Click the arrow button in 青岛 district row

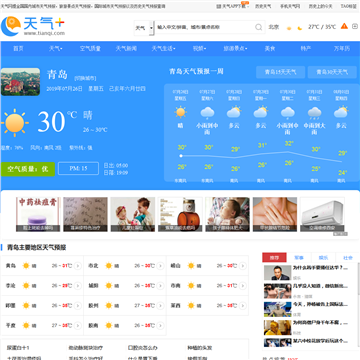[78, 266]
